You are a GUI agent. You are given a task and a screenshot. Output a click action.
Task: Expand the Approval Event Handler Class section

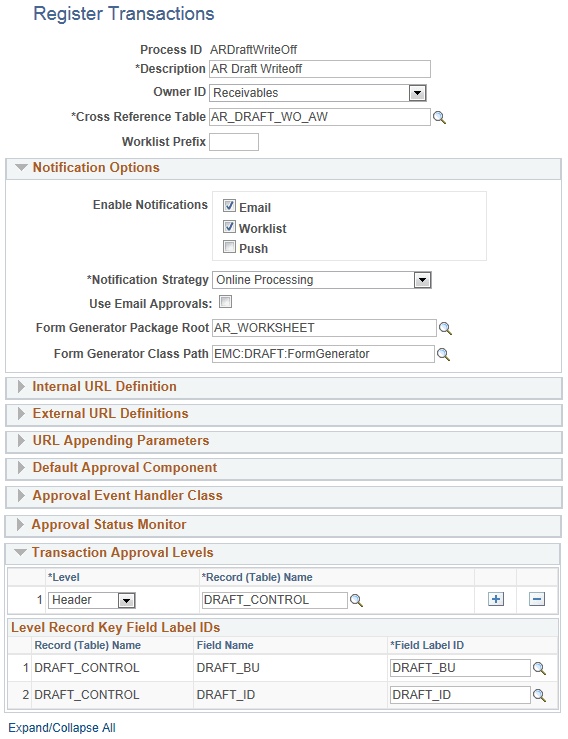(x=21, y=496)
